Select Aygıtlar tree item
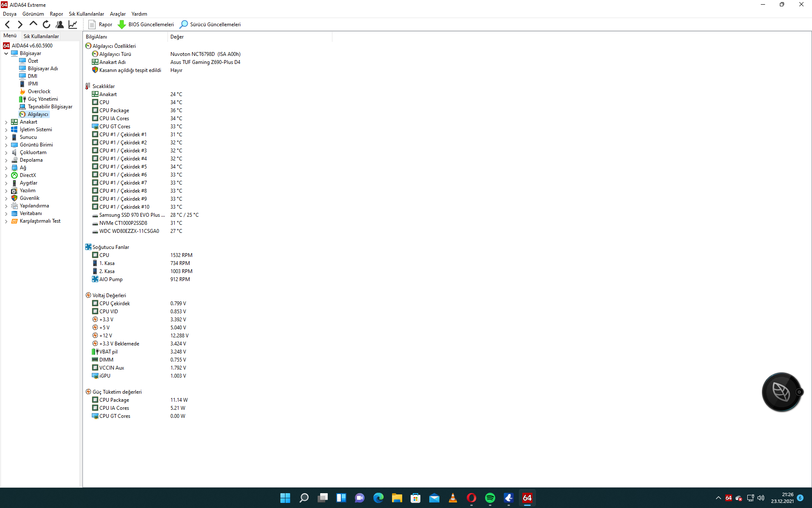The image size is (812, 508). pos(28,183)
